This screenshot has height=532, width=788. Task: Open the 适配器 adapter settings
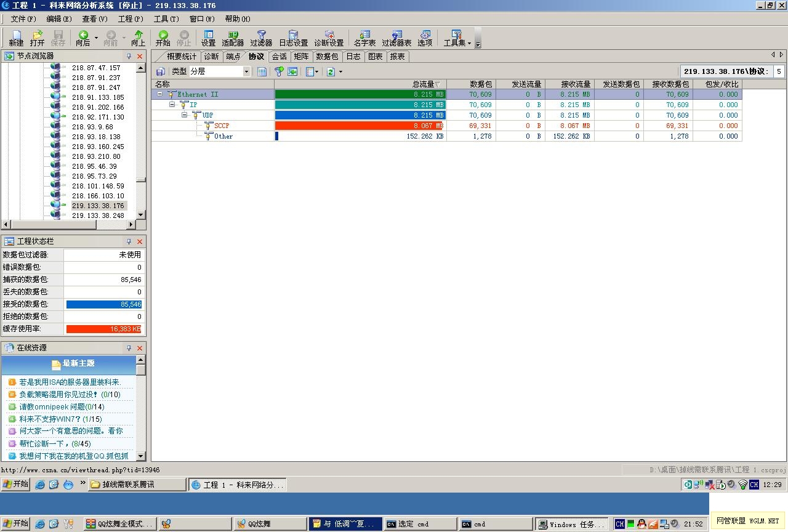(x=233, y=38)
